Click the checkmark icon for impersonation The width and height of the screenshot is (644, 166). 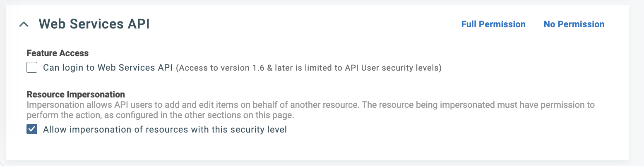click(x=32, y=130)
